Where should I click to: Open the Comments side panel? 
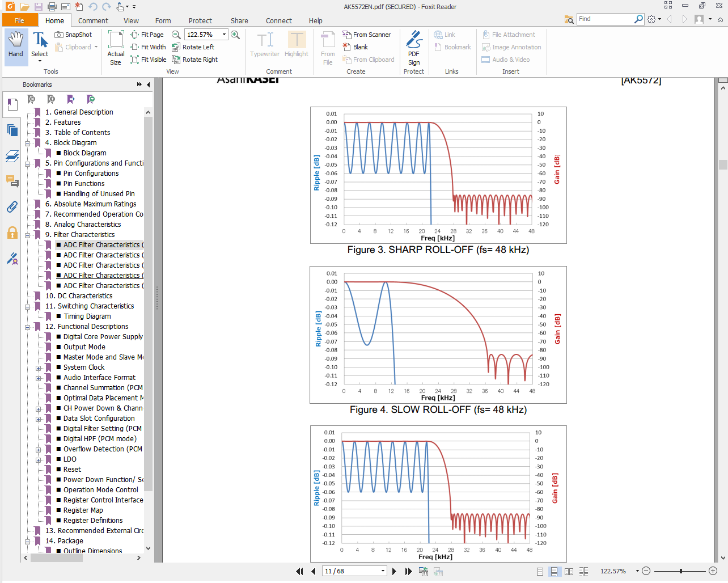pyautogui.click(x=12, y=181)
